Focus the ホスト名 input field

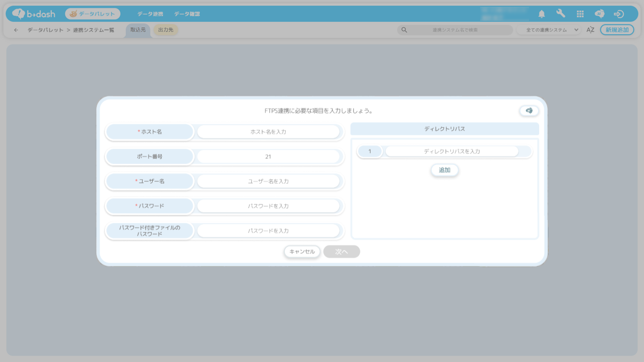[268, 131]
